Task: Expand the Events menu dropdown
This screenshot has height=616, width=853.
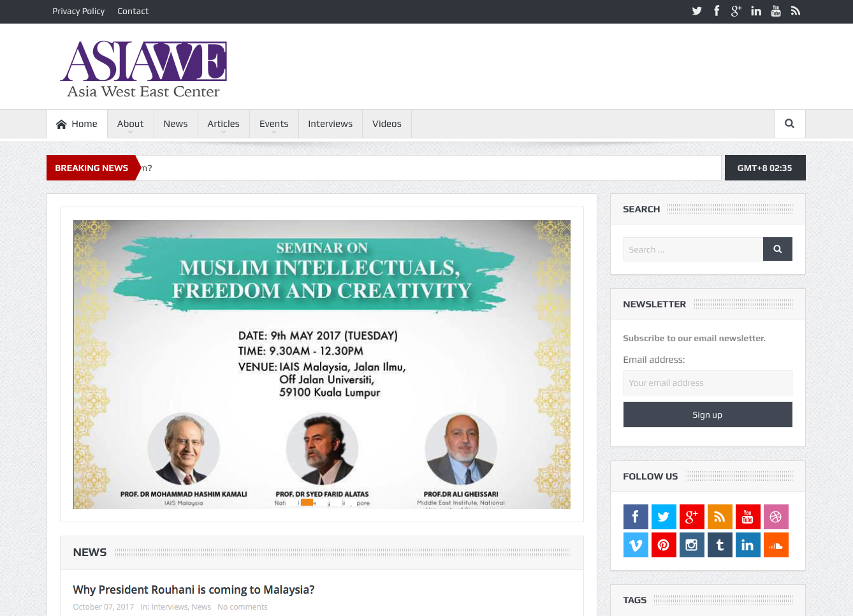Action: pos(273,124)
